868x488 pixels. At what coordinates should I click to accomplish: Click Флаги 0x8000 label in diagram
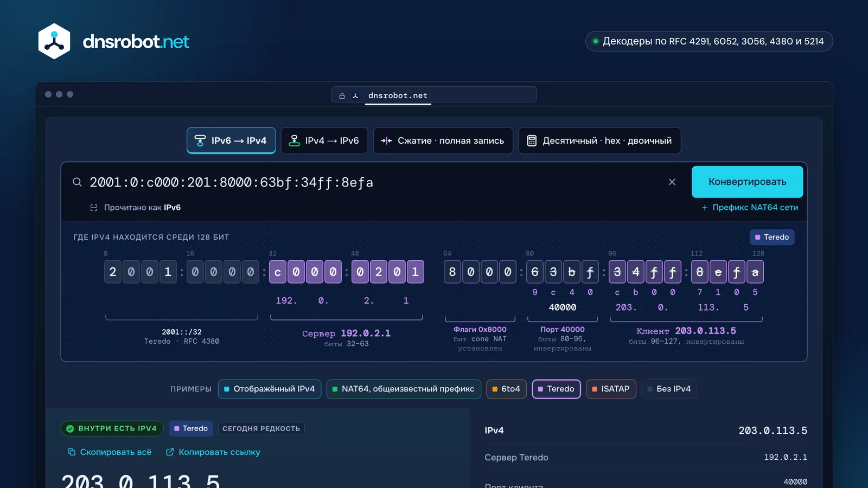point(480,329)
